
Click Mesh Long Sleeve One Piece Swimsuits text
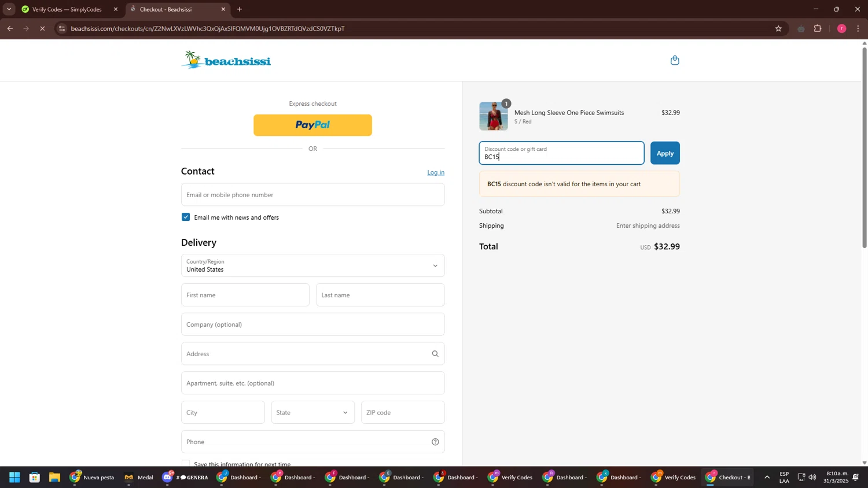569,113
